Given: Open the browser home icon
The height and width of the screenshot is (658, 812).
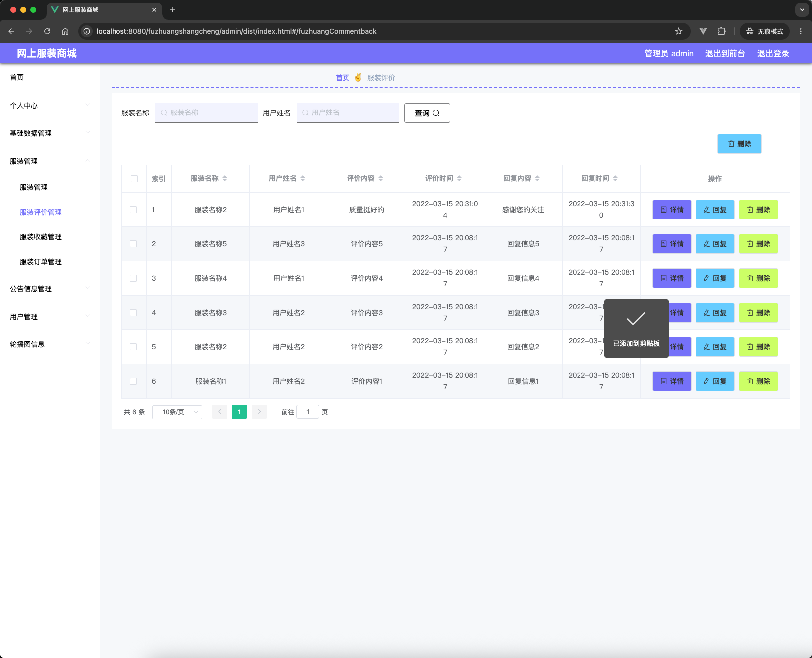Looking at the screenshot, I should [65, 31].
